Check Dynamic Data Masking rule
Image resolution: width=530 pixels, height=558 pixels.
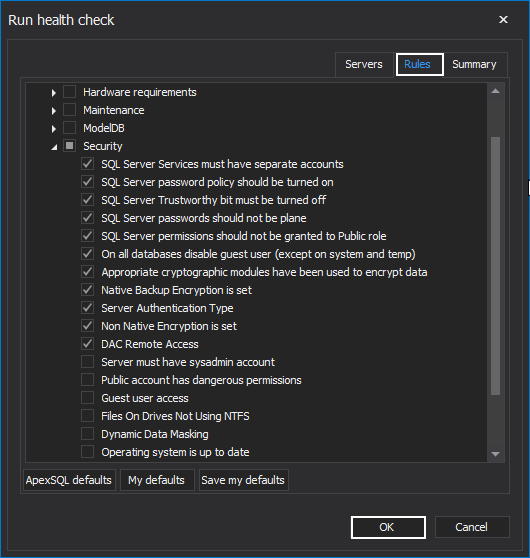(88, 433)
